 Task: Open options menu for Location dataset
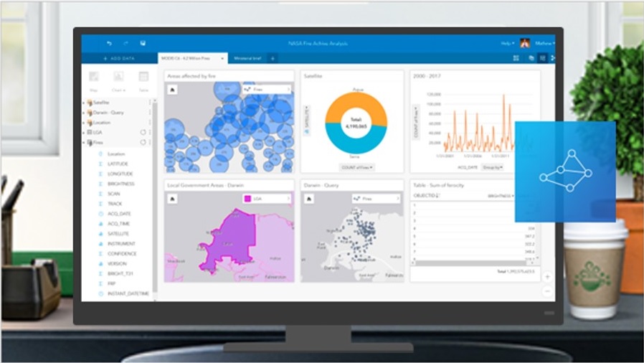[150, 123]
